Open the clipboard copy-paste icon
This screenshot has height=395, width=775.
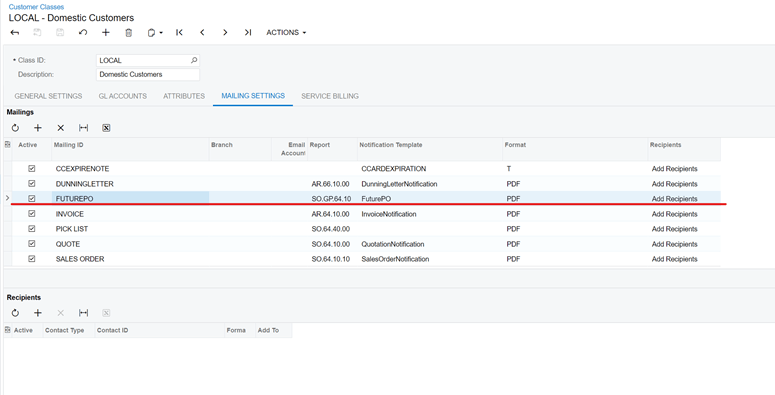pos(151,33)
